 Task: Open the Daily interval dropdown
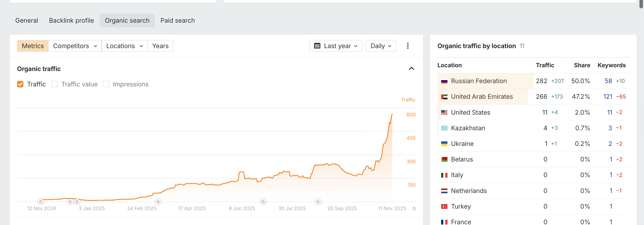pyautogui.click(x=381, y=46)
